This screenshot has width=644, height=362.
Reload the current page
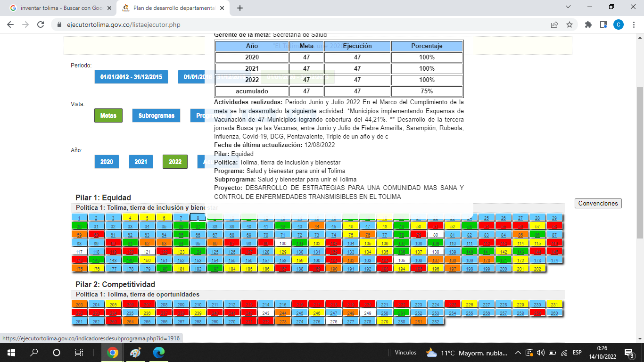click(x=41, y=25)
